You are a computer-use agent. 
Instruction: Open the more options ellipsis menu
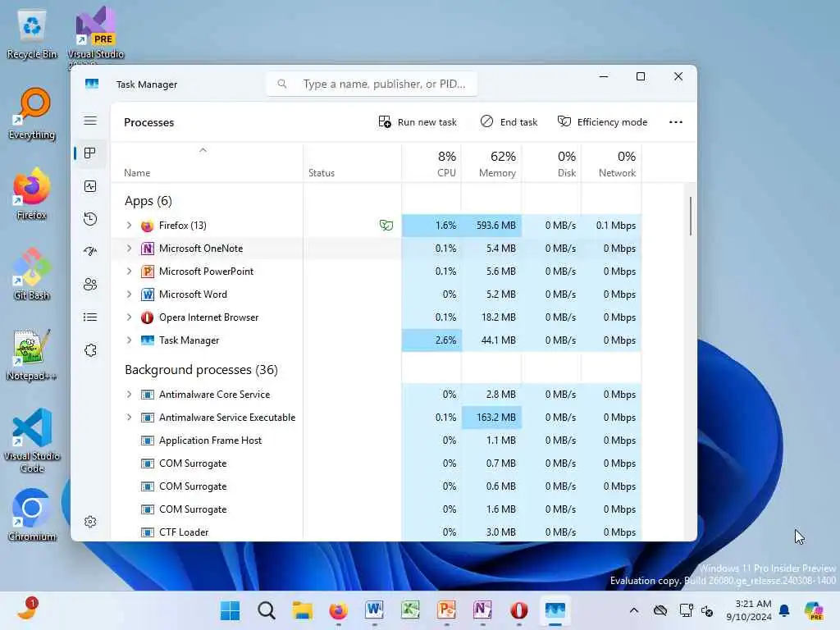click(676, 122)
